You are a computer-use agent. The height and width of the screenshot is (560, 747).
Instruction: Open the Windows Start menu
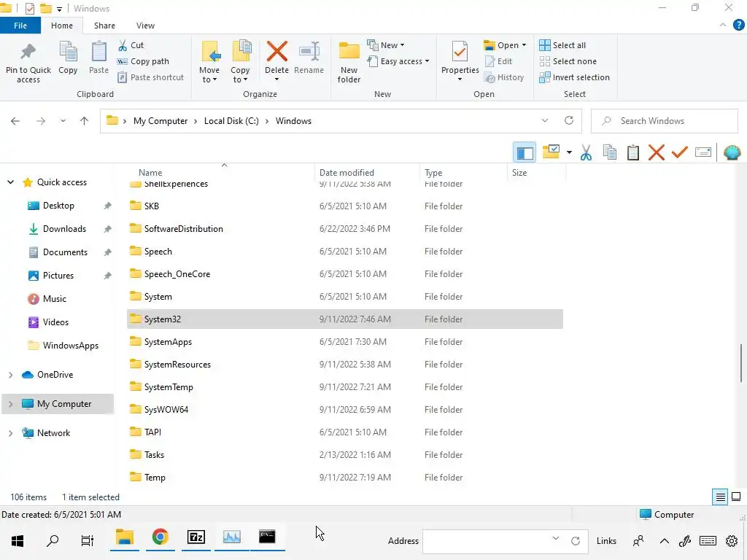18,541
